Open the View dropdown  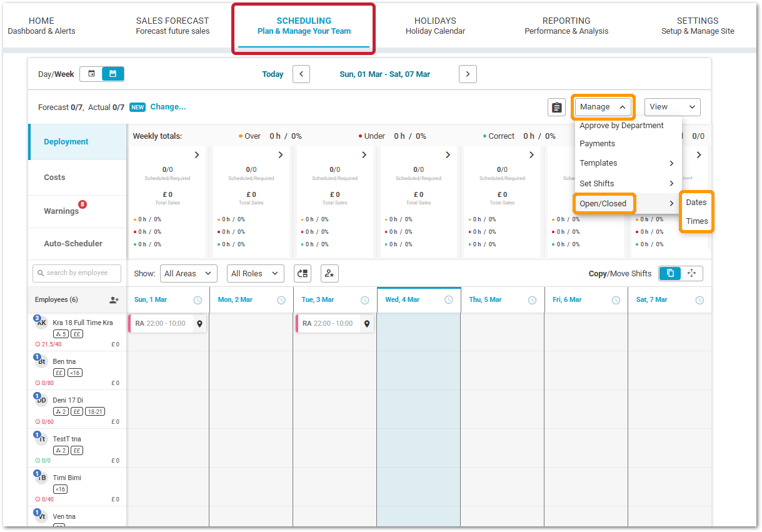pyautogui.click(x=672, y=107)
